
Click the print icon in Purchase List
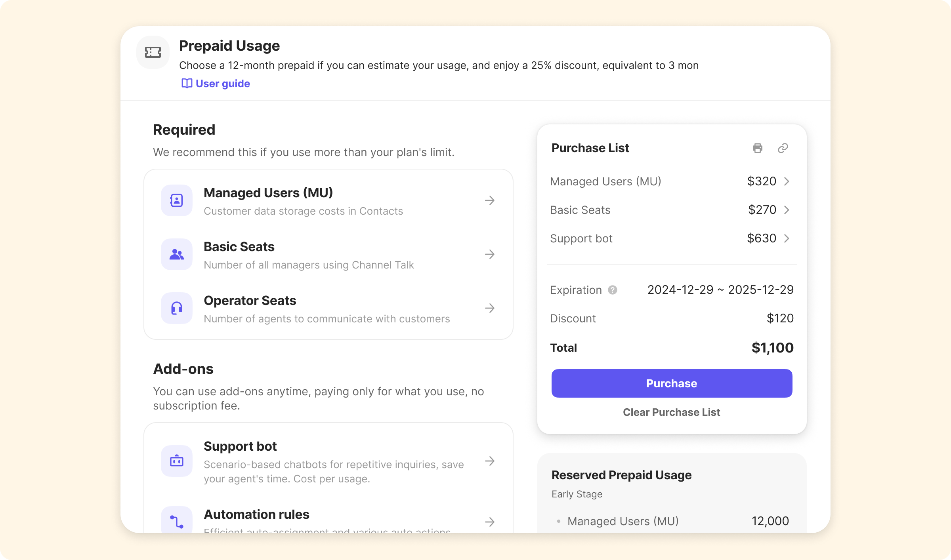pyautogui.click(x=757, y=148)
